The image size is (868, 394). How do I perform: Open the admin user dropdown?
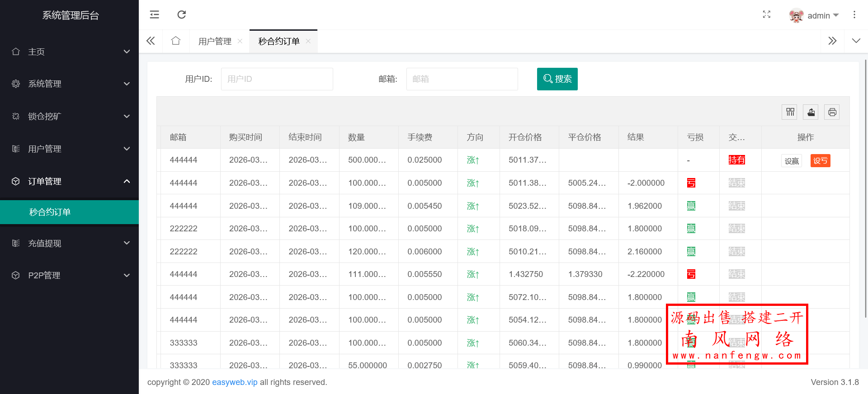(x=823, y=15)
